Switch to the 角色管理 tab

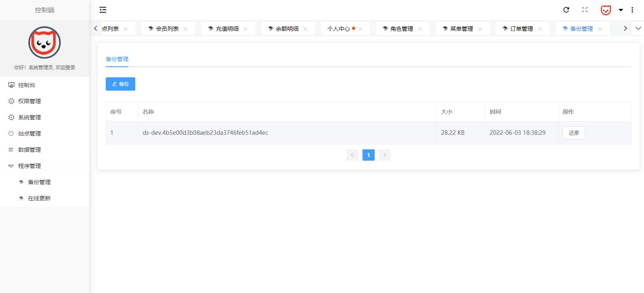point(401,29)
